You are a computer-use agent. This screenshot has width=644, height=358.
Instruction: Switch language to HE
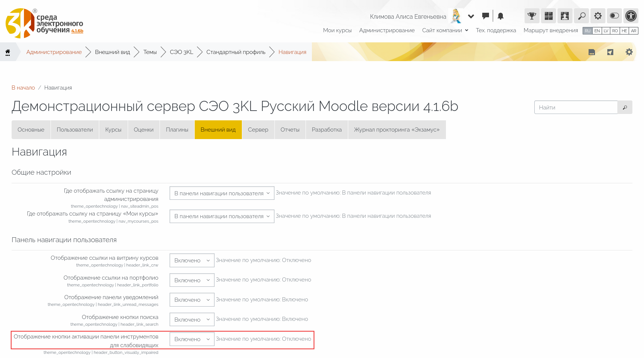click(624, 31)
